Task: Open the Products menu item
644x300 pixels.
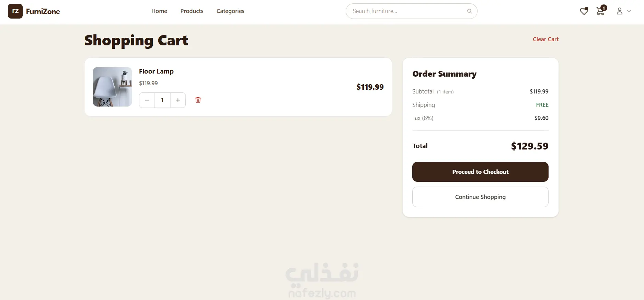Action: pyautogui.click(x=192, y=11)
